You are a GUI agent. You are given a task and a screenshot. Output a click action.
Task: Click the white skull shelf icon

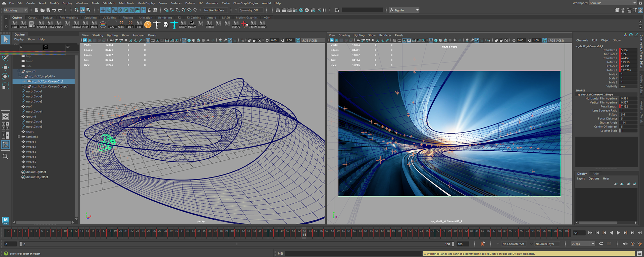point(166,24)
